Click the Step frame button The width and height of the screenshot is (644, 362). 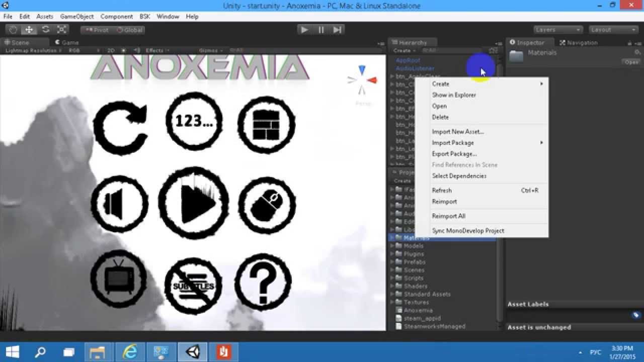338,30
